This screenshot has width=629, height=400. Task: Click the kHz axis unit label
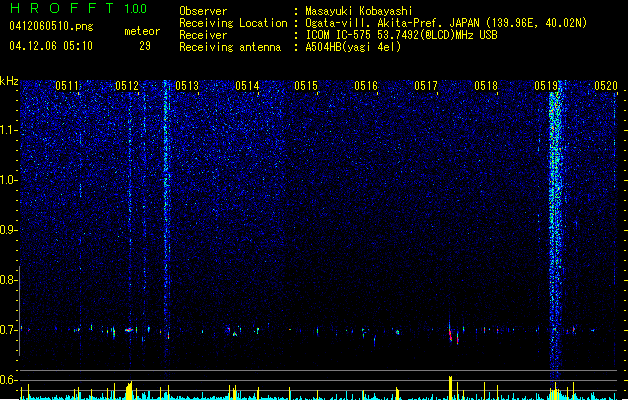click(x=9, y=81)
